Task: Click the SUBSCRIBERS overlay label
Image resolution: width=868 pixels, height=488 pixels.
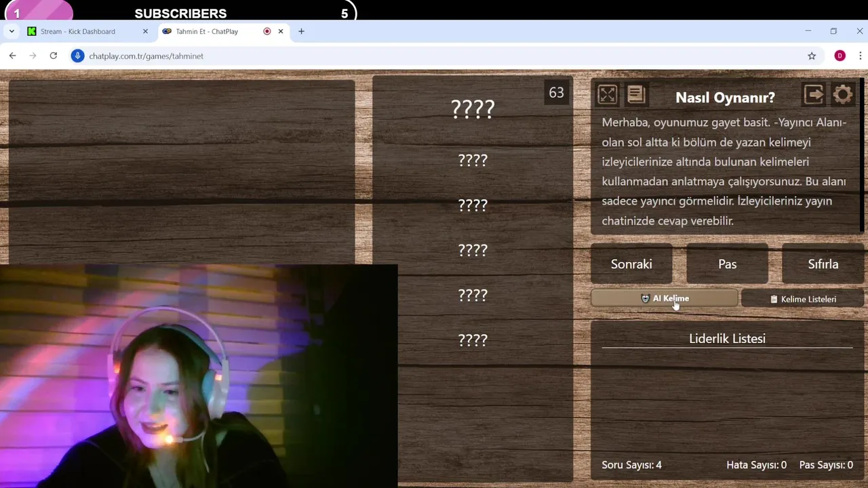Action: (x=180, y=14)
